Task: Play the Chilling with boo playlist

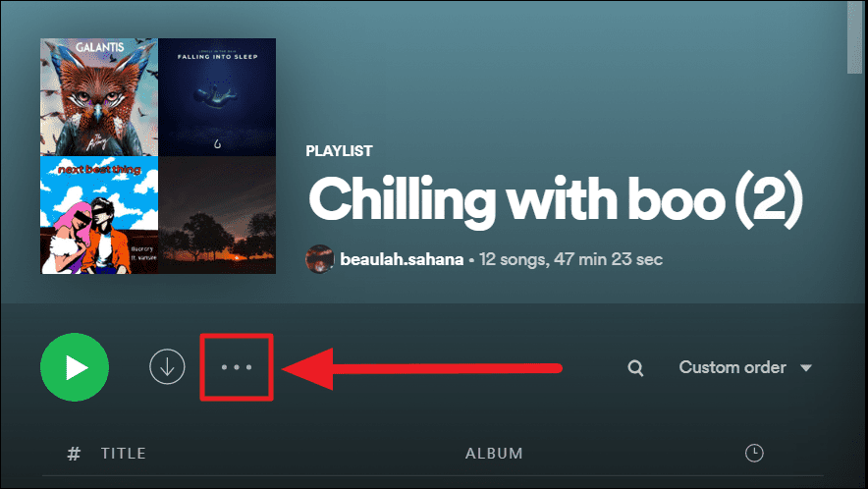Action: (75, 367)
